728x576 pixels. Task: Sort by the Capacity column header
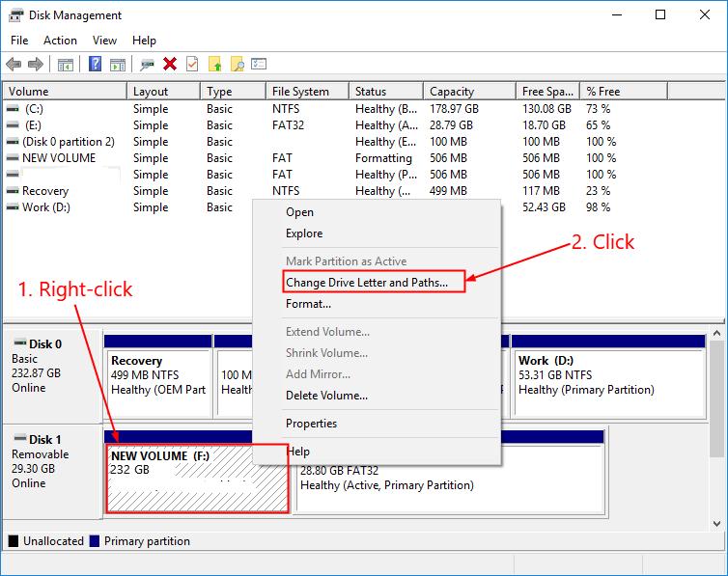point(470,92)
